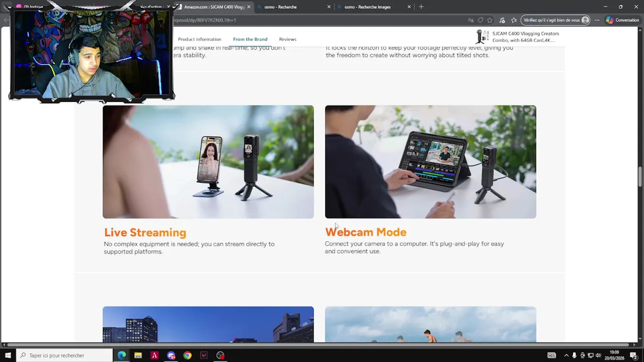Open Google Chrome from the taskbar
The image size is (644, 362).
tap(187, 355)
